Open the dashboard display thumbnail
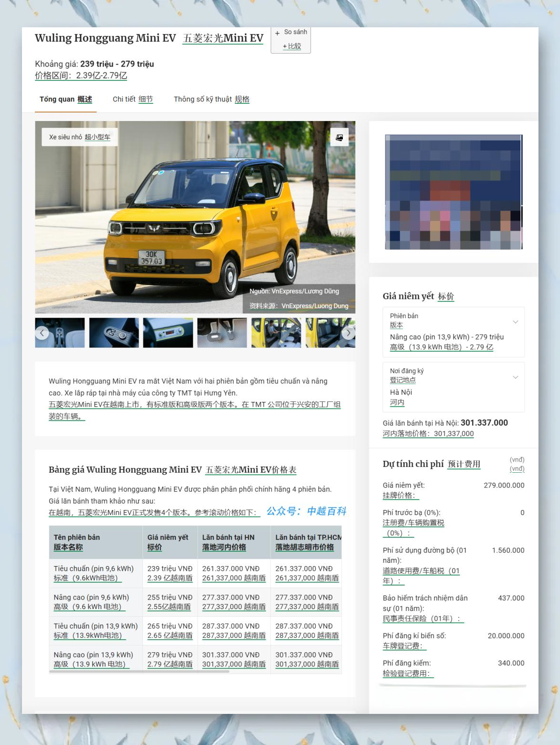Viewport: 560px width, 745px height. (168, 333)
